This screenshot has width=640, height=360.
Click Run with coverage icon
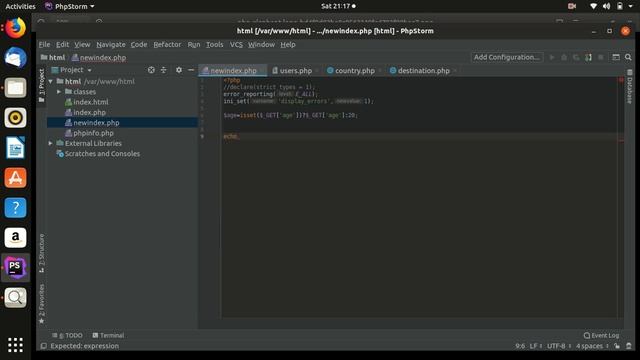576,58
